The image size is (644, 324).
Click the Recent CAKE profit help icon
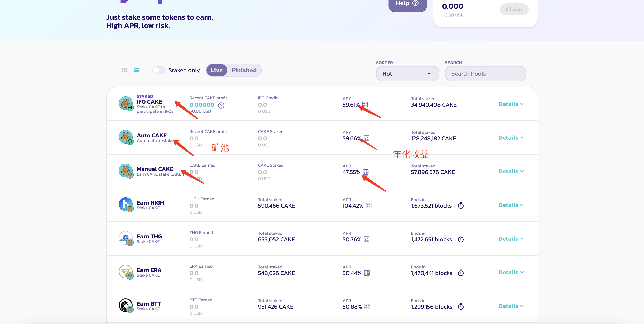point(221,106)
